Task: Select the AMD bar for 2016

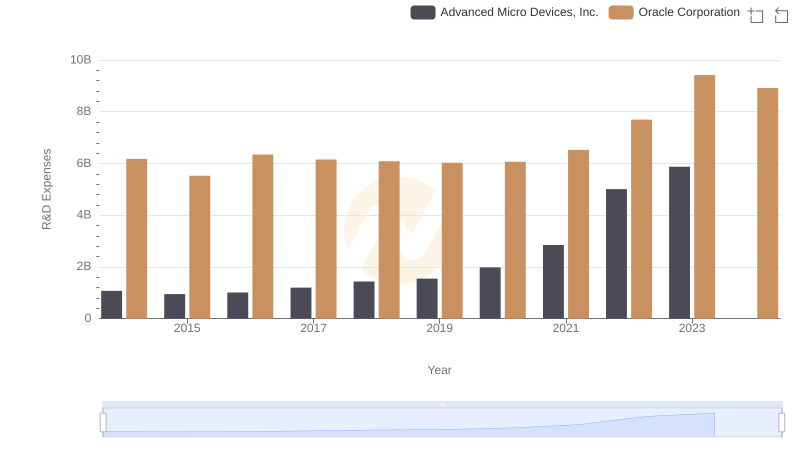Action: point(238,305)
